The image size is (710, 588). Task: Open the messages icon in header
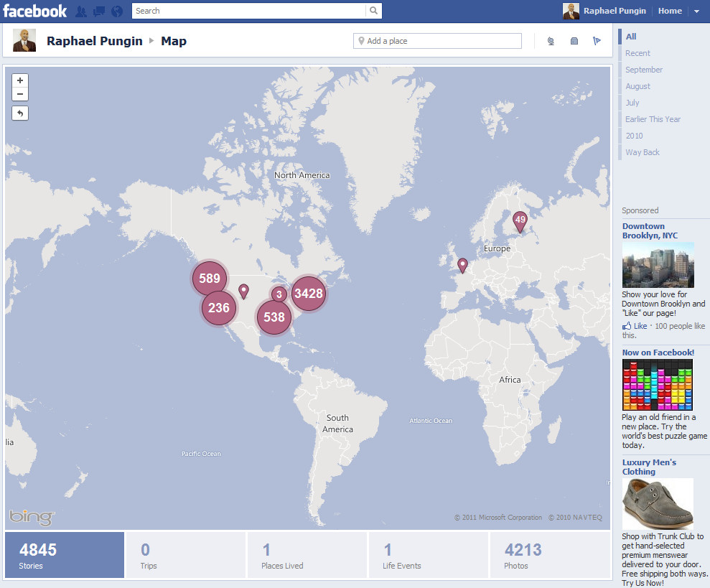pyautogui.click(x=99, y=11)
